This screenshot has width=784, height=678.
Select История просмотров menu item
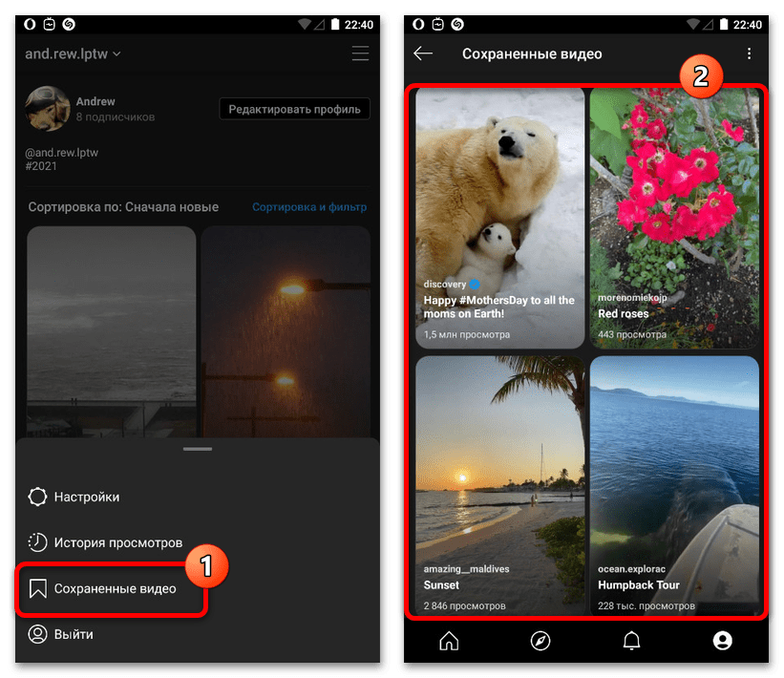point(117,542)
